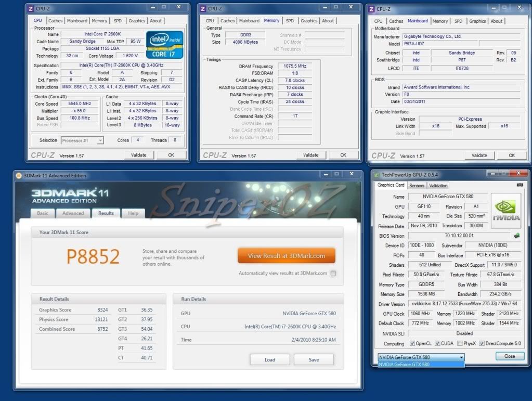Click the GPU-Z title bar app icon
Image resolution: width=532 pixels, height=401 pixels.
click(378, 176)
